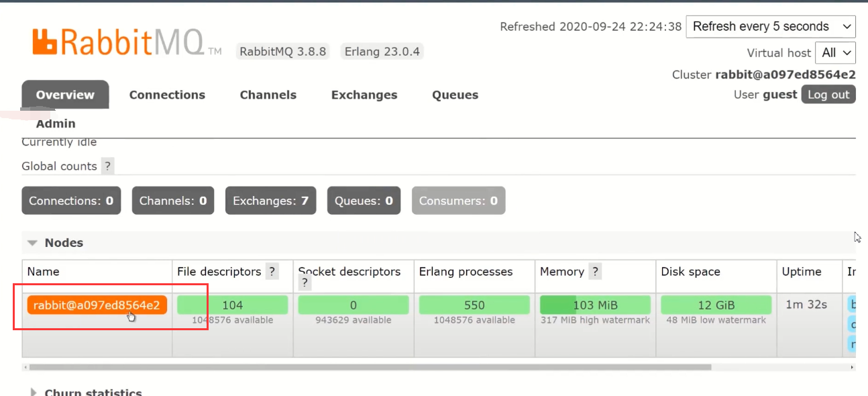Image resolution: width=868 pixels, height=396 pixels.
Task: Click the Disk space 12 GiB bar
Action: point(716,305)
